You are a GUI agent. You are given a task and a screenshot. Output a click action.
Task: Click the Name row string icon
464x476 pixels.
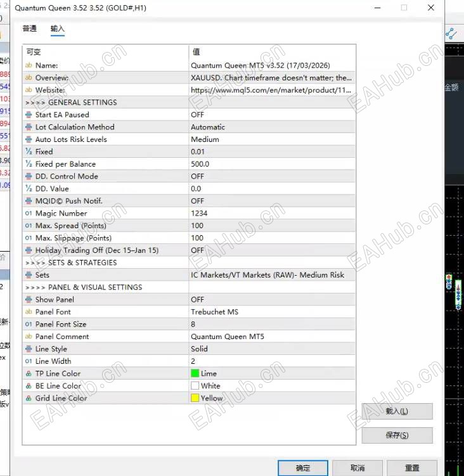(x=29, y=65)
